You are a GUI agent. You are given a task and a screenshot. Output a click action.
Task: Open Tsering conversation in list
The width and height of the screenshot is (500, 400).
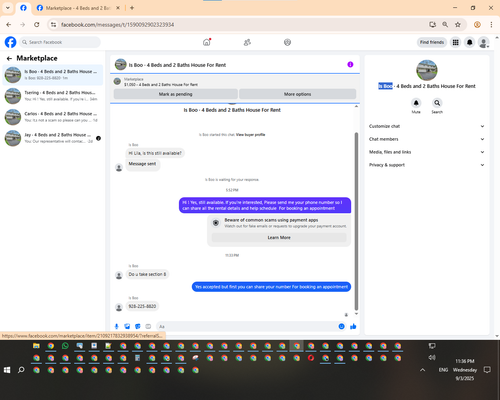pos(53,96)
